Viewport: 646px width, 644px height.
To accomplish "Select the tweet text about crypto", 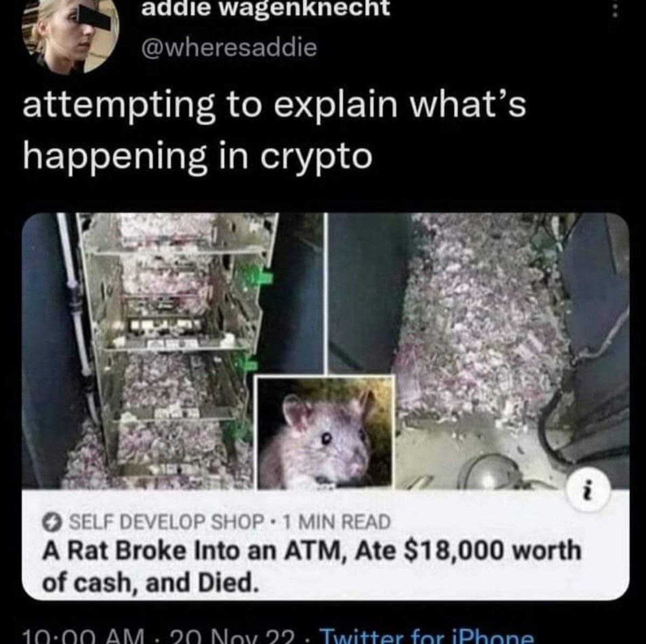I will pyautogui.click(x=274, y=130).
